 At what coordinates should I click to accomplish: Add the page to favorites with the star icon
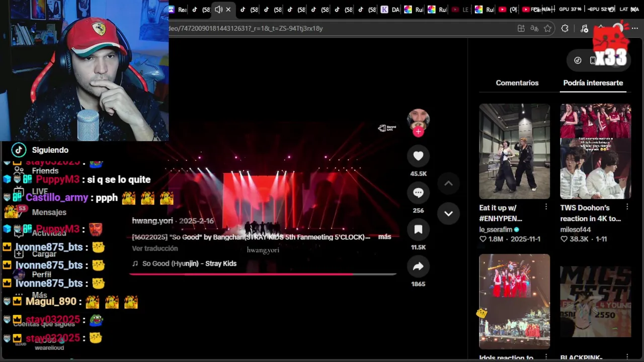pyautogui.click(x=548, y=29)
